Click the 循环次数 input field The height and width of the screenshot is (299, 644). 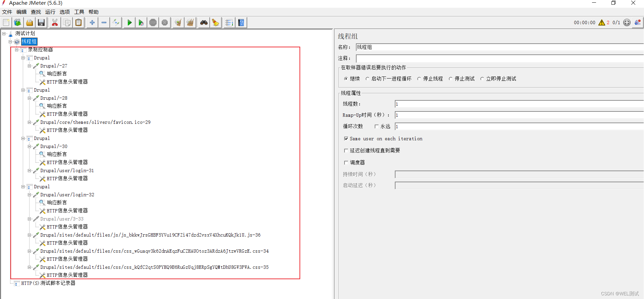(519, 127)
